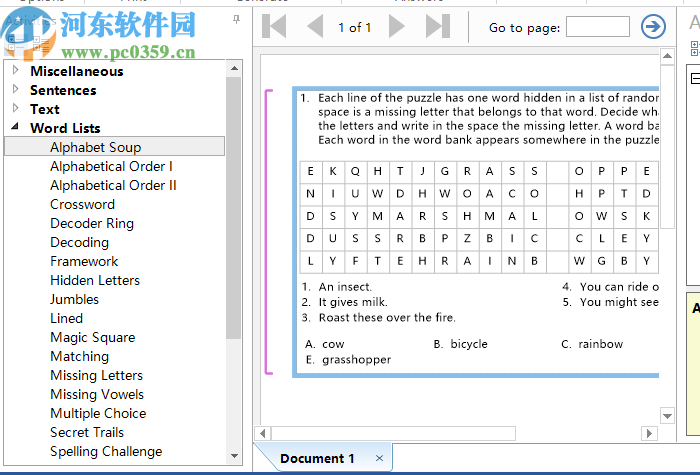The height and width of the screenshot is (475, 700).
Task: Go to the next page
Action: (x=396, y=26)
